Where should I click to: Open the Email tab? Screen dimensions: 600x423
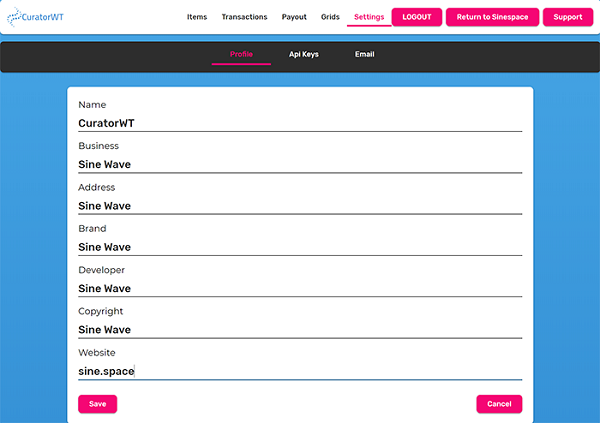pyautogui.click(x=364, y=54)
